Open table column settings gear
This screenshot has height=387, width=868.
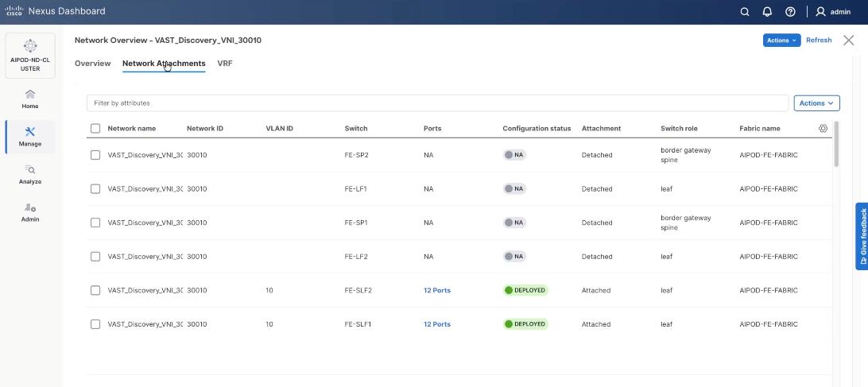(823, 129)
